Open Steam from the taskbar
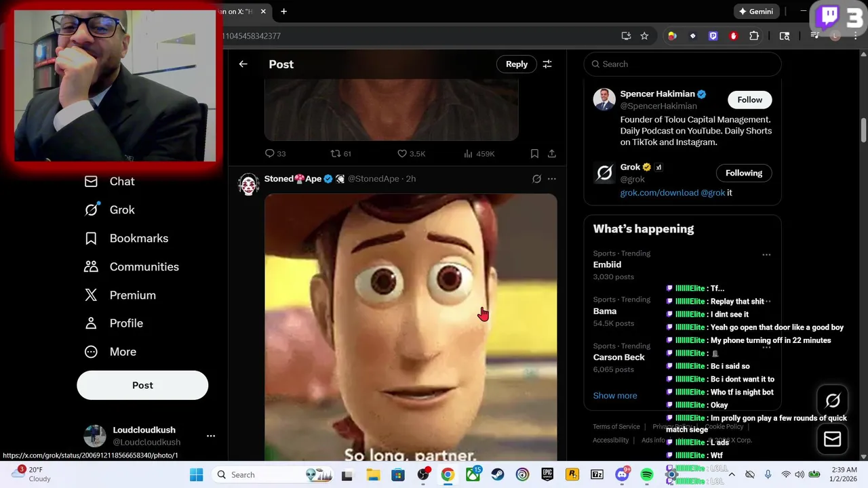Image resolution: width=868 pixels, height=488 pixels. click(498, 474)
